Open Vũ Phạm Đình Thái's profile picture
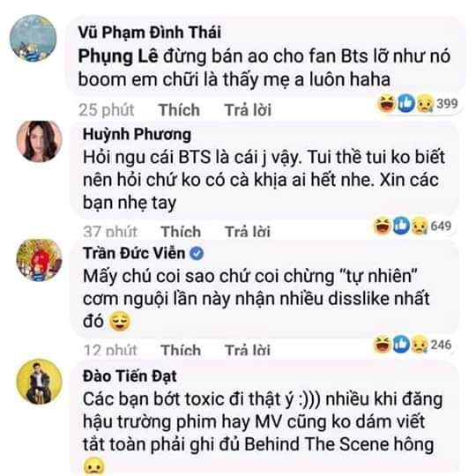 click(33, 38)
